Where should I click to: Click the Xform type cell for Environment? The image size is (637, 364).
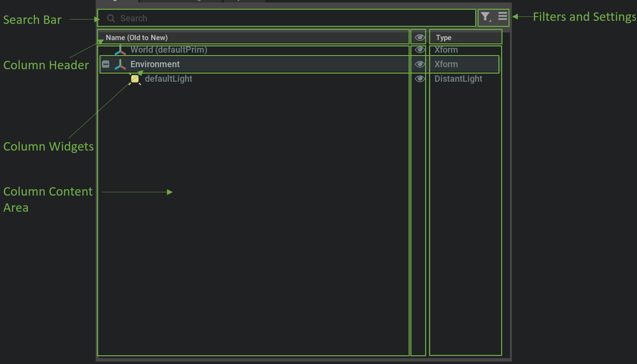(446, 64)
